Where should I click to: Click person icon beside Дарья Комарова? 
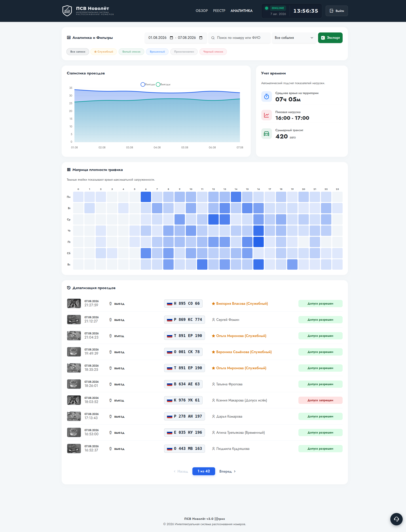click(213, 417)
